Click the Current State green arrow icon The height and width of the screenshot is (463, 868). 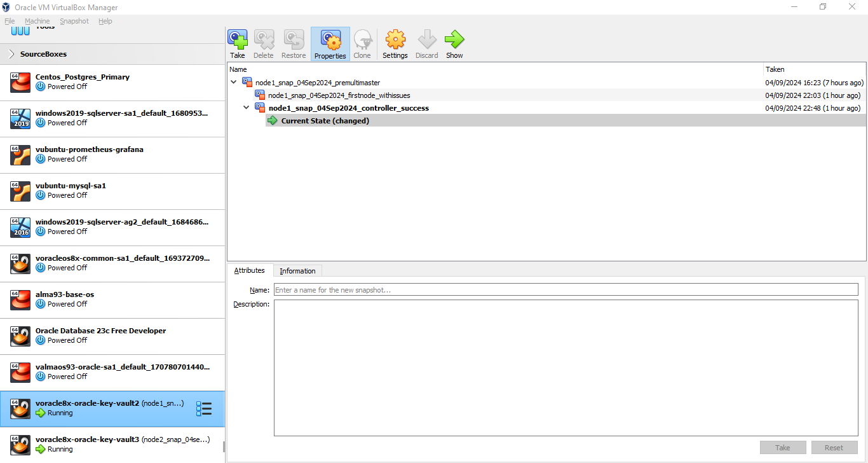273,120
